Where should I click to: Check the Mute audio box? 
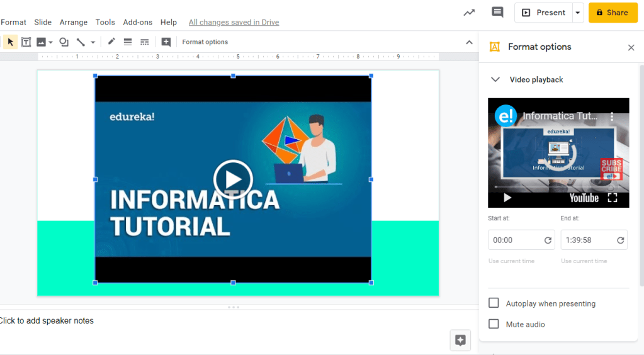coord(494,324)
